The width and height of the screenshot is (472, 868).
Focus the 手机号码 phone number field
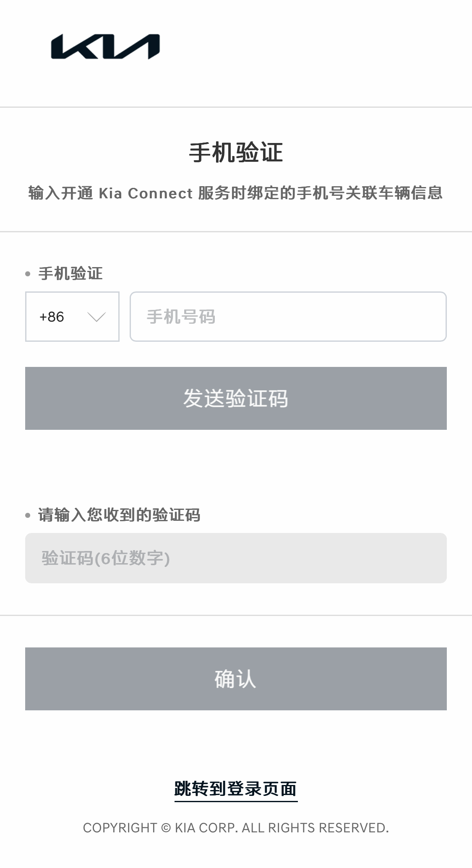[288, 317]
